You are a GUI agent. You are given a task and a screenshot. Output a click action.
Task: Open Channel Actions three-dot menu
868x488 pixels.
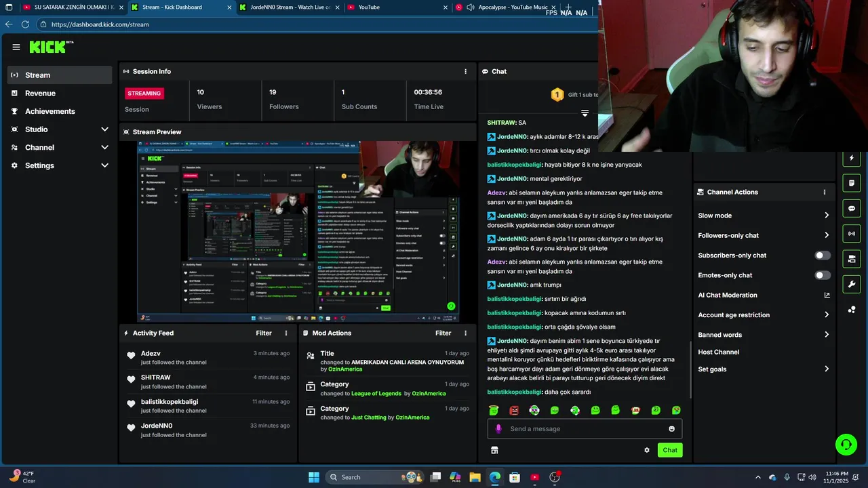(825, 192)
